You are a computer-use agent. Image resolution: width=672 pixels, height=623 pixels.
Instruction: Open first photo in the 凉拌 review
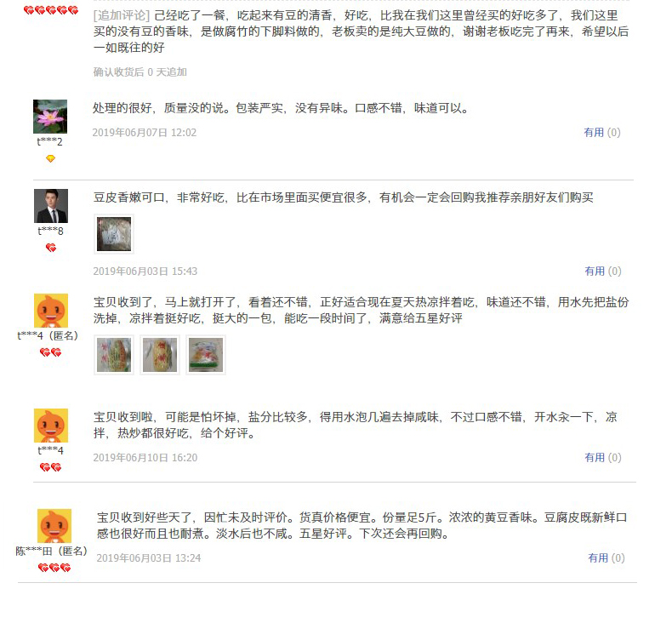point(114,355)
